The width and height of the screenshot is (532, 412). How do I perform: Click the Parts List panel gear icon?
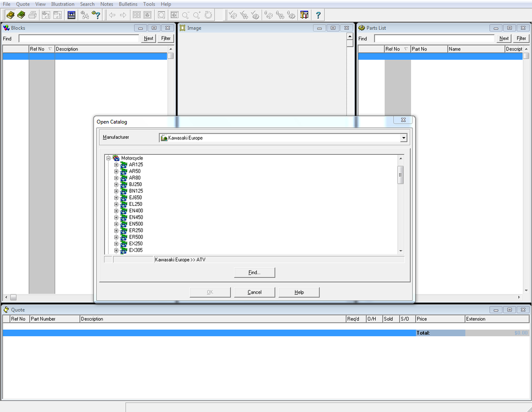(x=362, y=28)
